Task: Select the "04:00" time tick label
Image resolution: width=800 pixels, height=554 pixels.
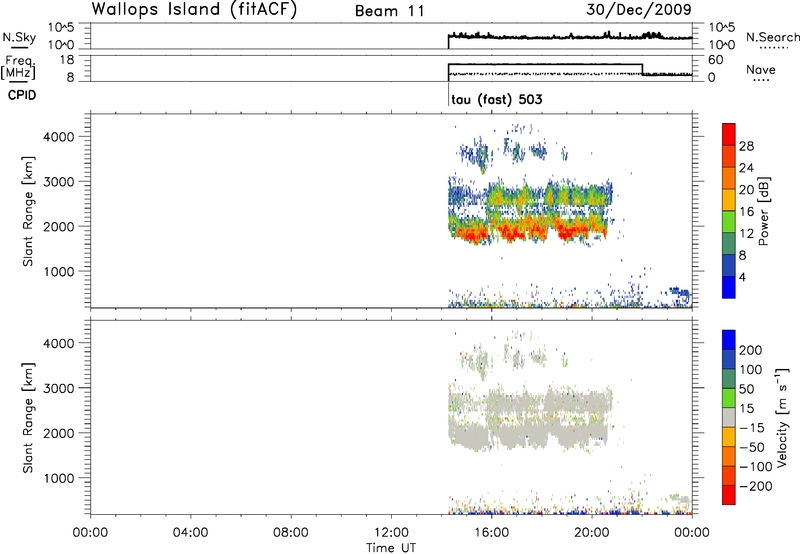Action: pos(190,533)
